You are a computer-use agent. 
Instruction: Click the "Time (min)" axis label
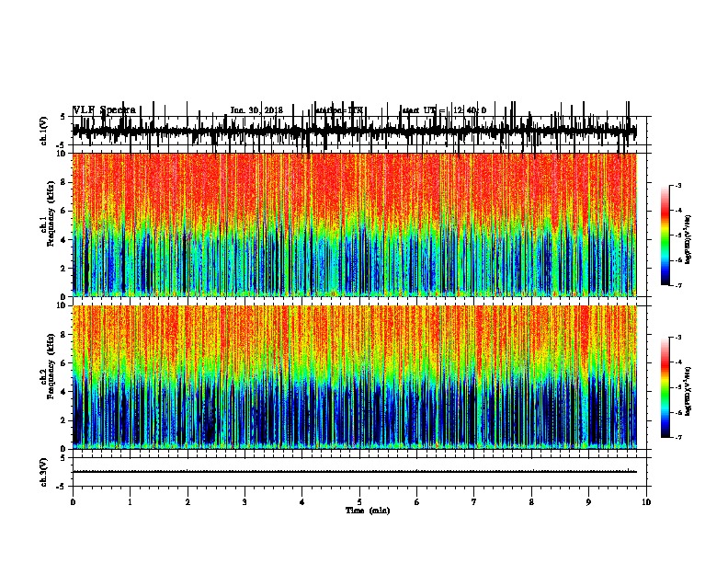point(368,511)
